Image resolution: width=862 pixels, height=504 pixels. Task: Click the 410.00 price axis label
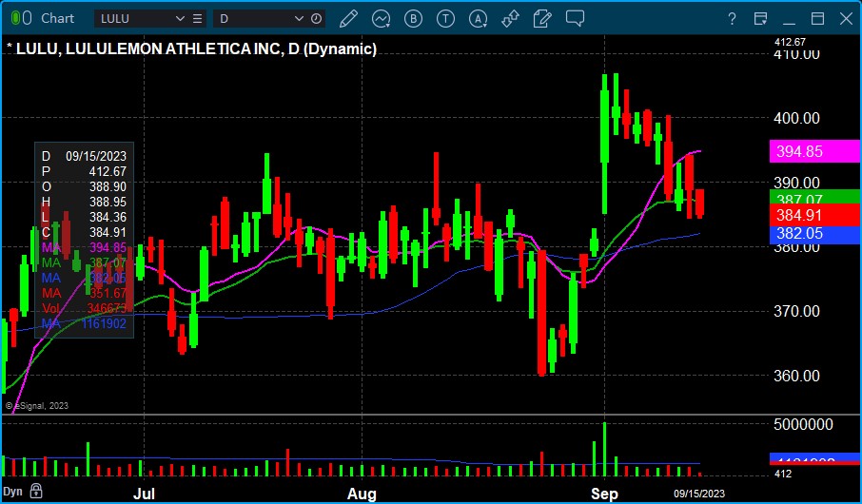click(x=796, y=54)
